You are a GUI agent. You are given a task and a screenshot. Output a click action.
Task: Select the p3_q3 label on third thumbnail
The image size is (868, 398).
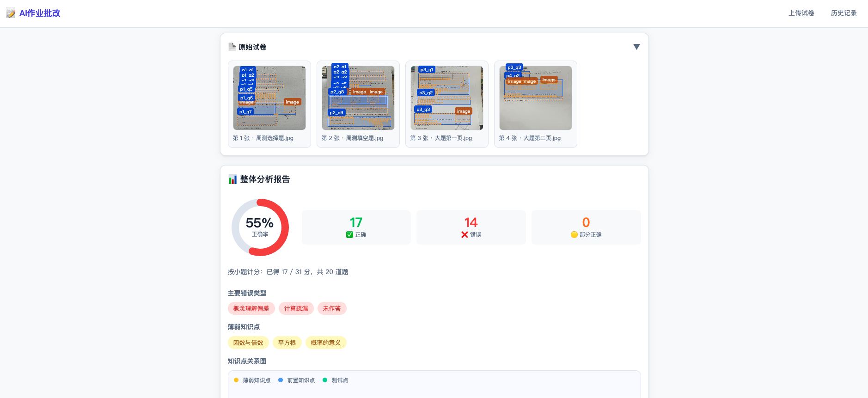pos(423,109)
